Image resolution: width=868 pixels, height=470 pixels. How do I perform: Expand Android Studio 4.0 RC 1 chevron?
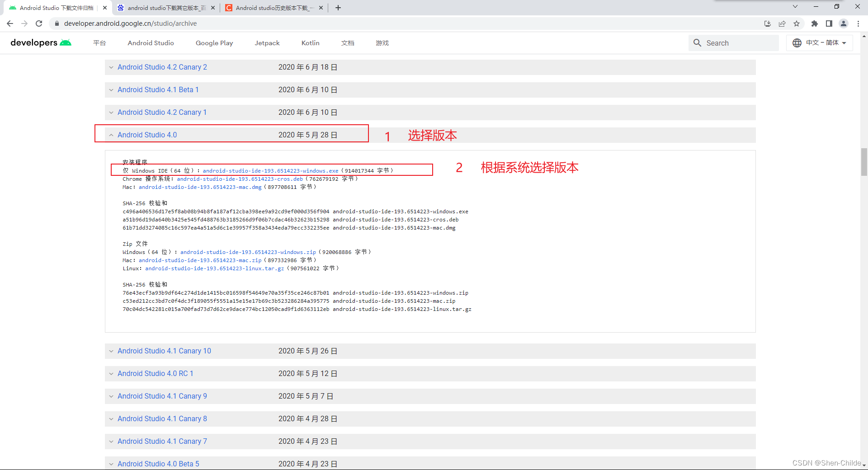[111, 374]
